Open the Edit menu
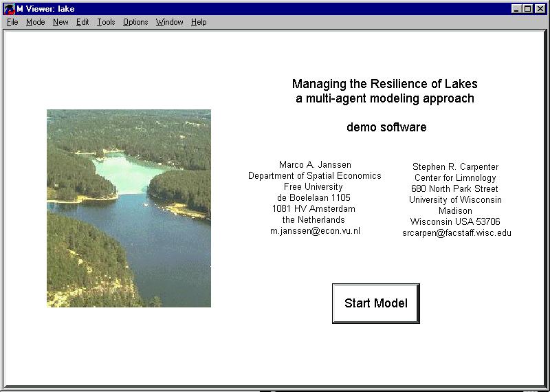 tap(82, 22)
